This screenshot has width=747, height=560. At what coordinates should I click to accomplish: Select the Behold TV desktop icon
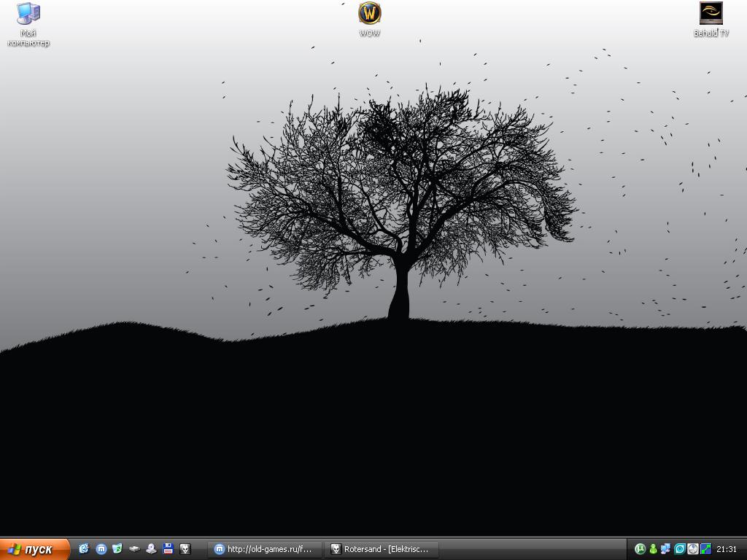pos(711,20)
